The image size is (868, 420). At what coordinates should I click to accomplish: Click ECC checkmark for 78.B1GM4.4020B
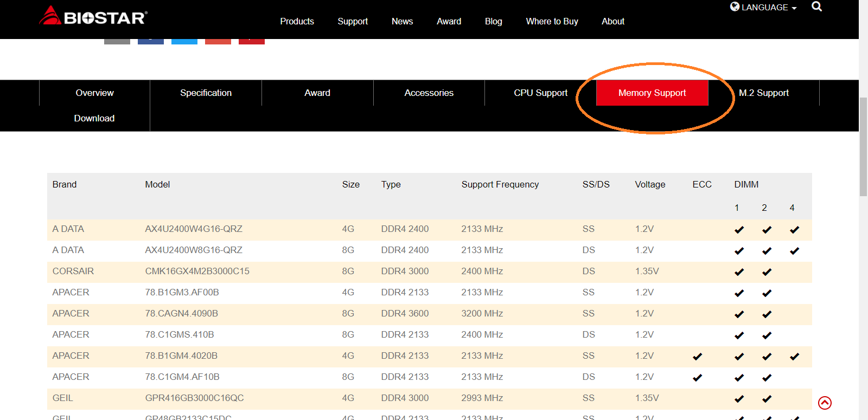(x=697, y=357)
